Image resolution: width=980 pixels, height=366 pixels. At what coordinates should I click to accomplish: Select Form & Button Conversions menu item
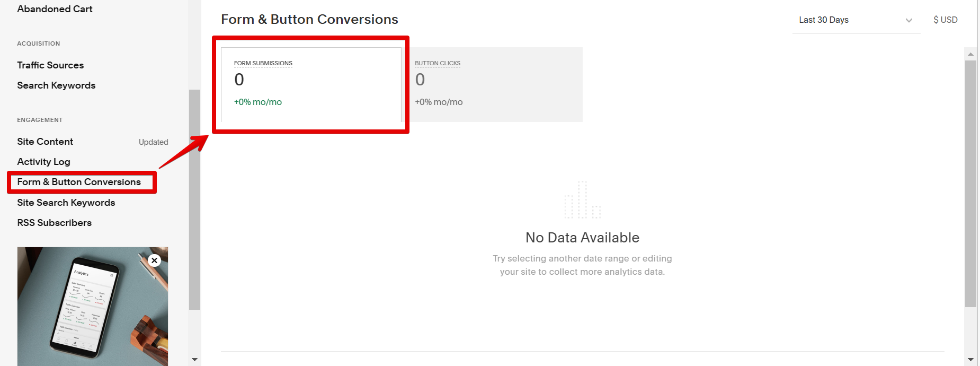coord(79,182)
